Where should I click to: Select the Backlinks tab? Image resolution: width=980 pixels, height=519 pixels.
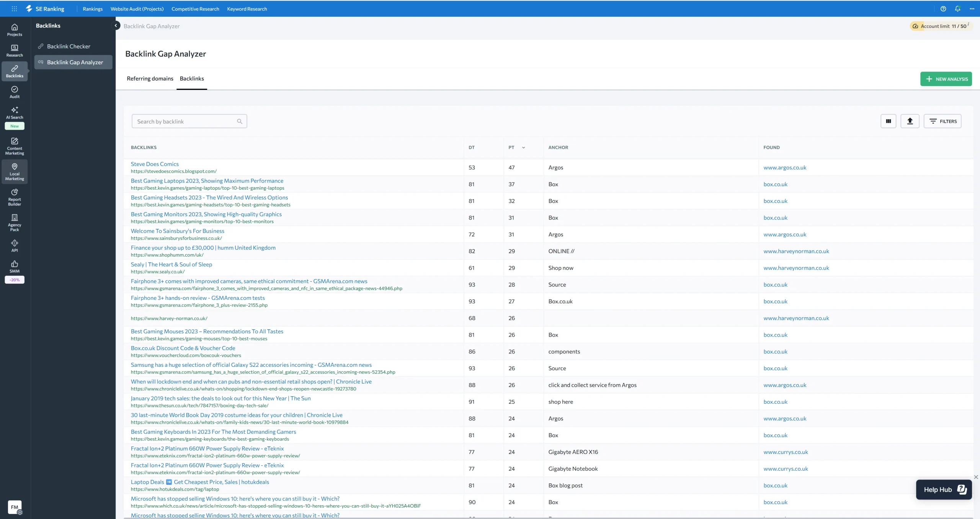192,78
